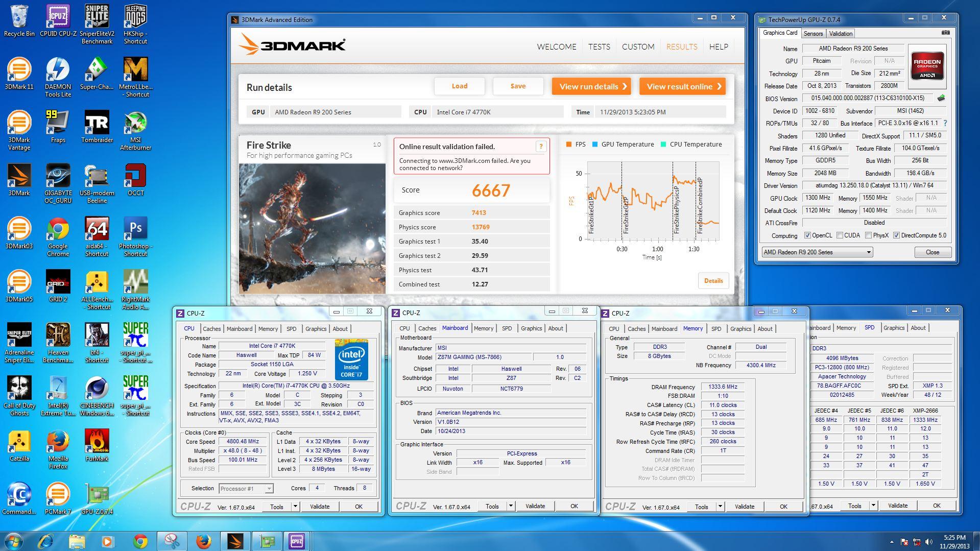This screenshot has width=980, height=551.
Task: Open Heaven Benchmark desktop icon
Action: (58, 343)
